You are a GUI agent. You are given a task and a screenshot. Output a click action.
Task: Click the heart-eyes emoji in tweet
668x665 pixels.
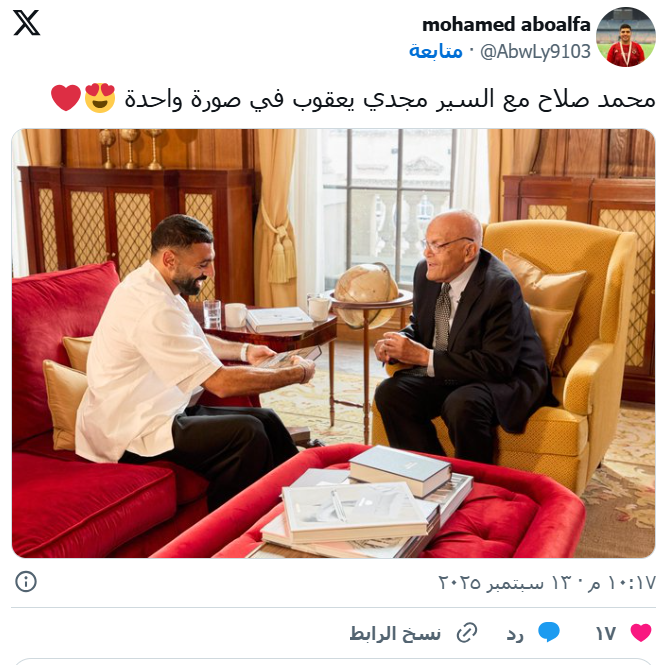(x=100, y=98)
